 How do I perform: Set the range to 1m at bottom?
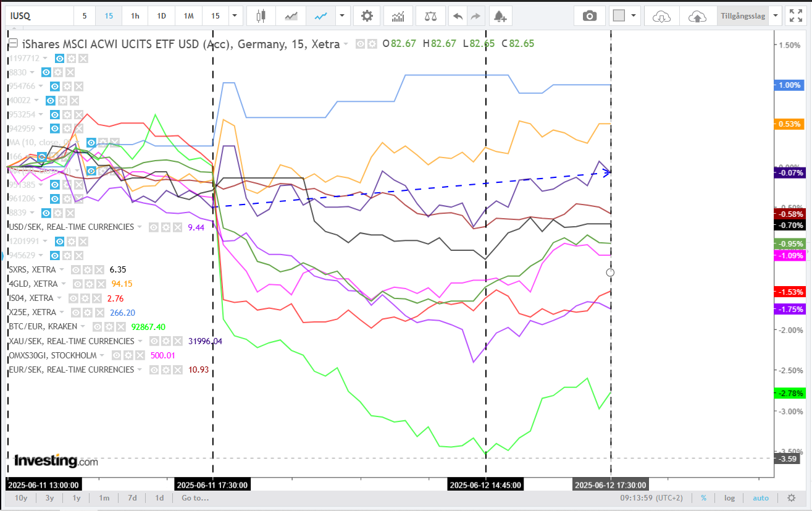(104, 498)
